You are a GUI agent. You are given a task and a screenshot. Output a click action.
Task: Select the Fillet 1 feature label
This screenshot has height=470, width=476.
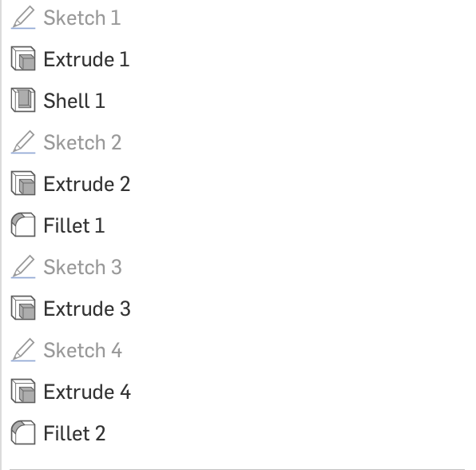coord(74,225)
